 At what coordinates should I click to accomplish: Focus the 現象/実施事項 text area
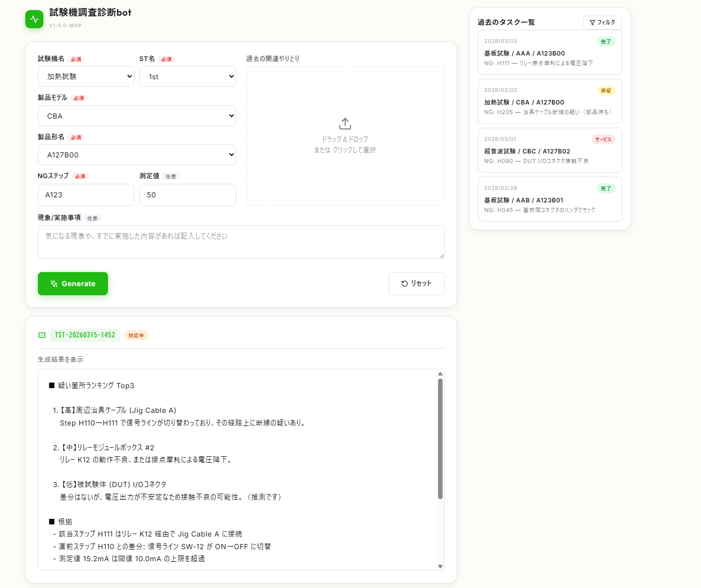pos(241,242)
